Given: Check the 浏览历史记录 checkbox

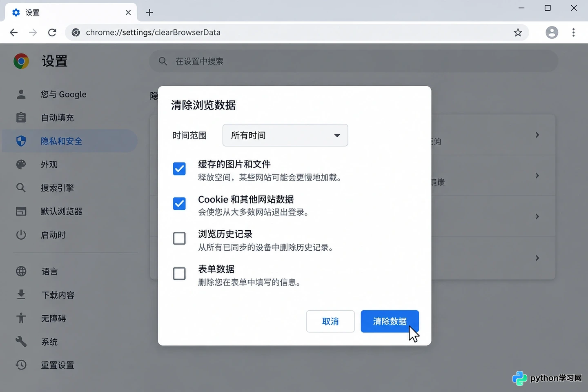Looking at the screenshot, I should tap(179, 238).
